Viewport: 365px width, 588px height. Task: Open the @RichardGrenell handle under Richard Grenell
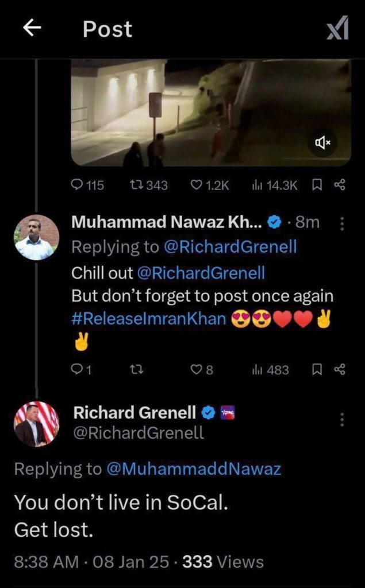(x=139, y=433)
